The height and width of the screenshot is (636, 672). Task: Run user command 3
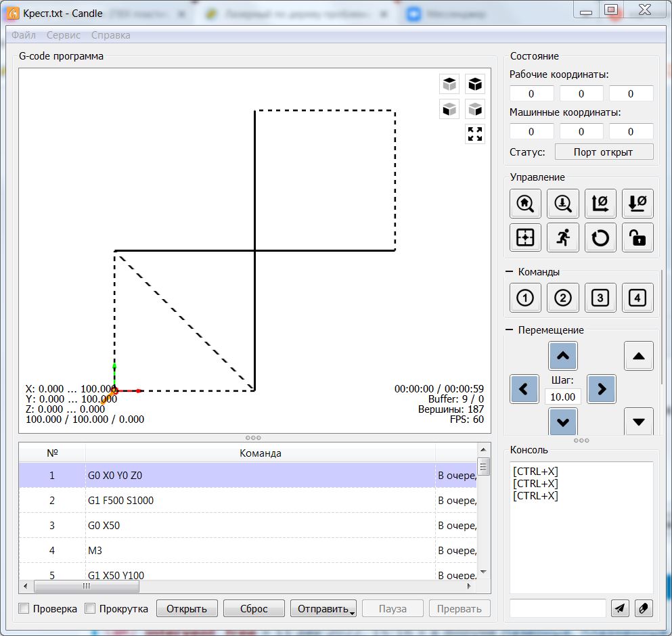point(600,298)
